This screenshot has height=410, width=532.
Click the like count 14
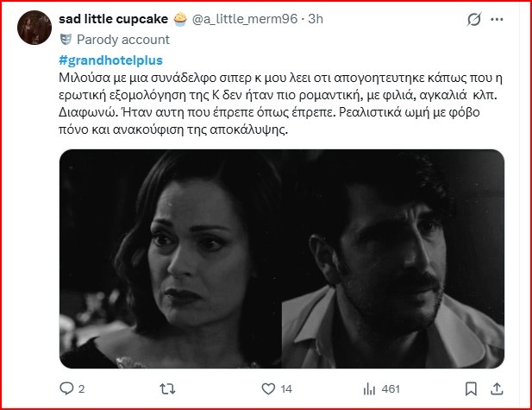point(286,389)
